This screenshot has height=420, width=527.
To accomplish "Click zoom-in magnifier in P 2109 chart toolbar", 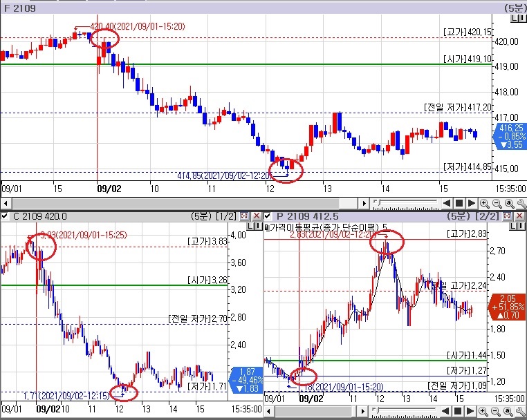I will 483,411.
